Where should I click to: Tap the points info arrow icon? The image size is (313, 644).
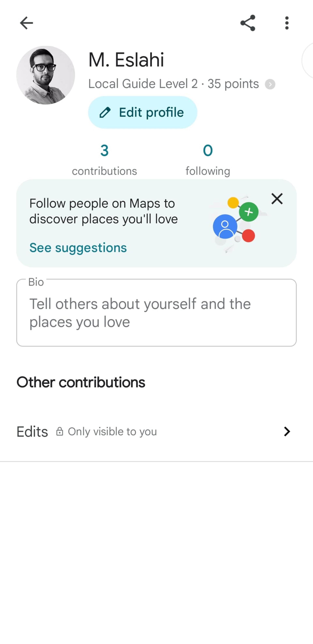tap(270, 84)
